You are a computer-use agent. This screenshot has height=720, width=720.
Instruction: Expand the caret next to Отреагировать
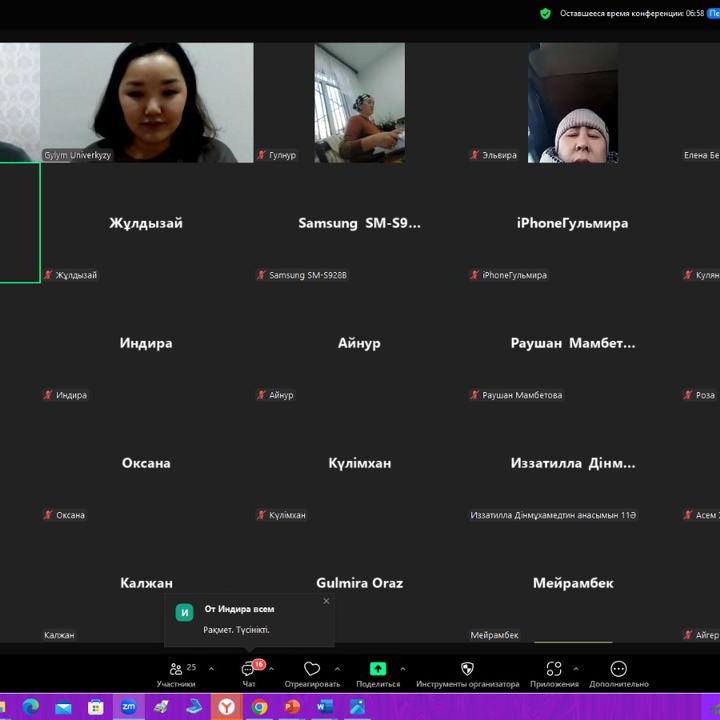[x=338, y=669]
